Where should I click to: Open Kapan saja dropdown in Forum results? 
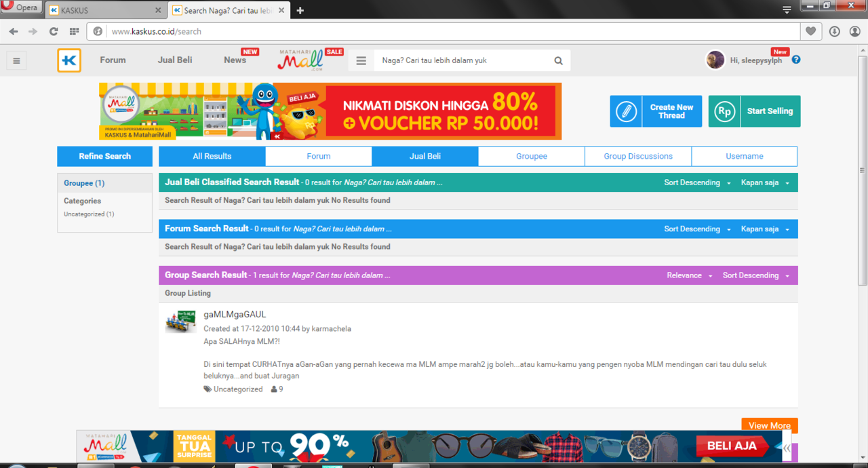[x=765, y=229]
